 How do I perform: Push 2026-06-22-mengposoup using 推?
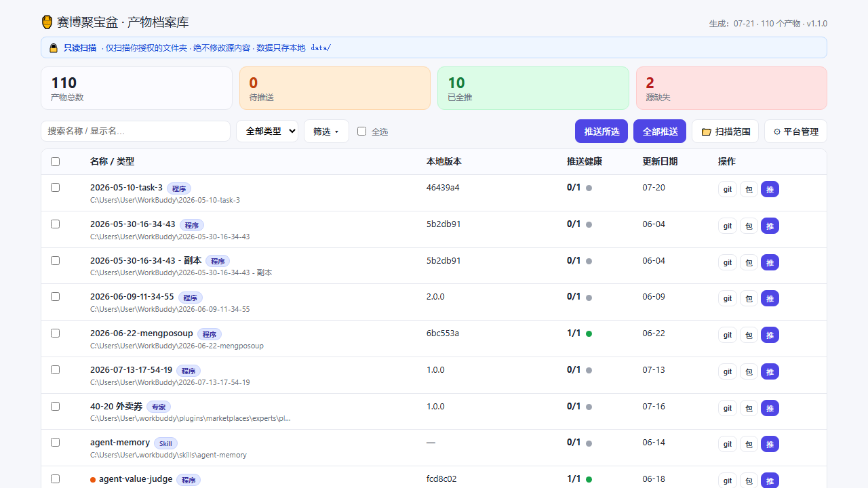770,335
